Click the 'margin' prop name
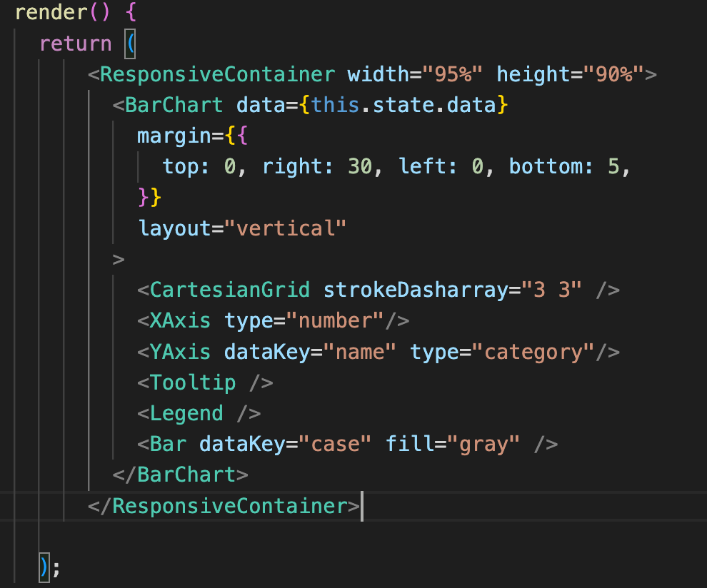The width and height of the screenshot is (707, 588). [174, 136]
